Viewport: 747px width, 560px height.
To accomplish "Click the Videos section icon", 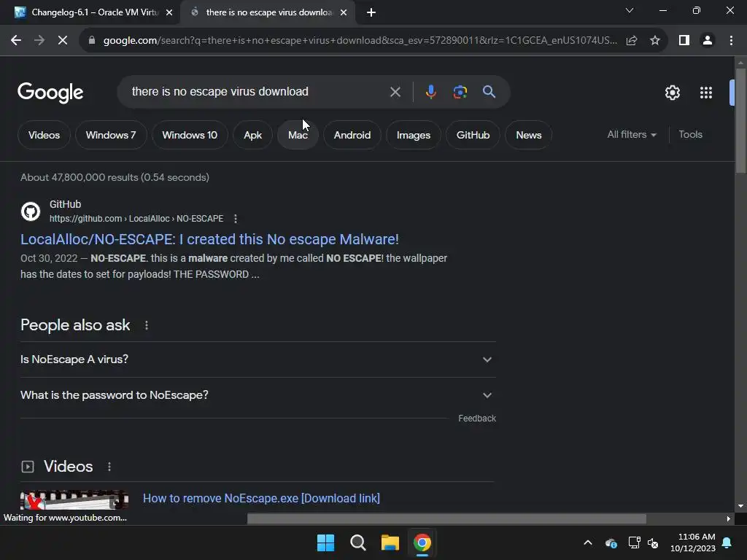I will click(x=28, y=467).
